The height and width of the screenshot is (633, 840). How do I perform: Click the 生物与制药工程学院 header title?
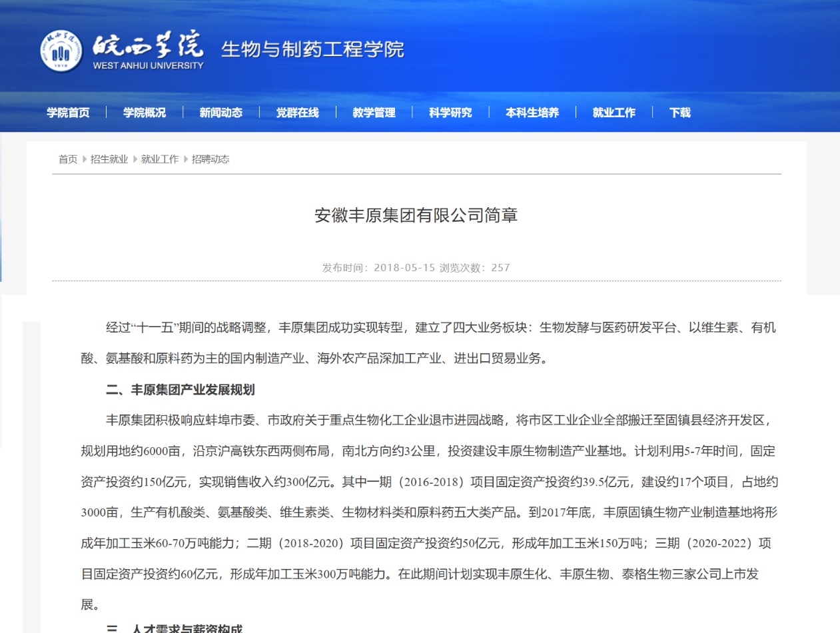(312, 49)
